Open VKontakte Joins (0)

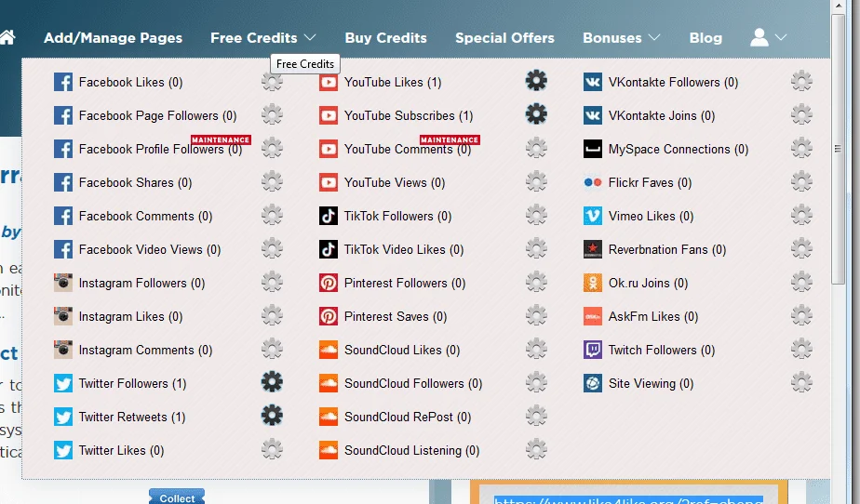click(662, 115)
